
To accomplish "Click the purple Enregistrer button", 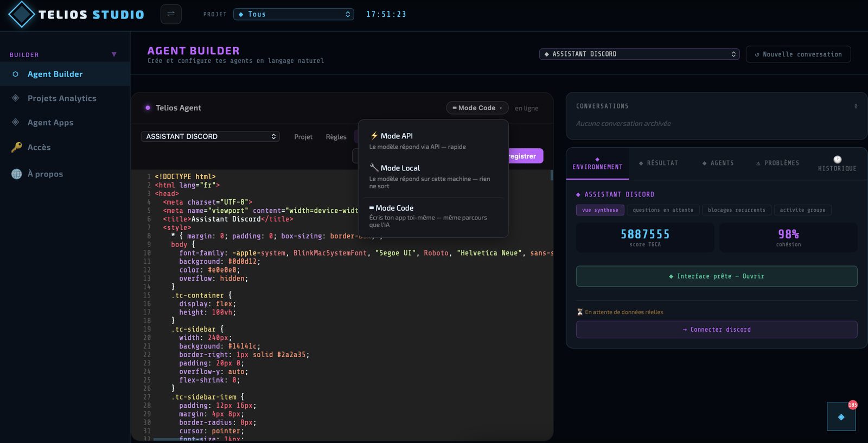I will (x=525, y=156).
